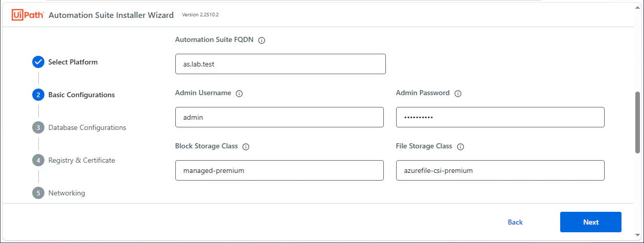Focus the Automation Suite FQDN field

coord(280,64)
